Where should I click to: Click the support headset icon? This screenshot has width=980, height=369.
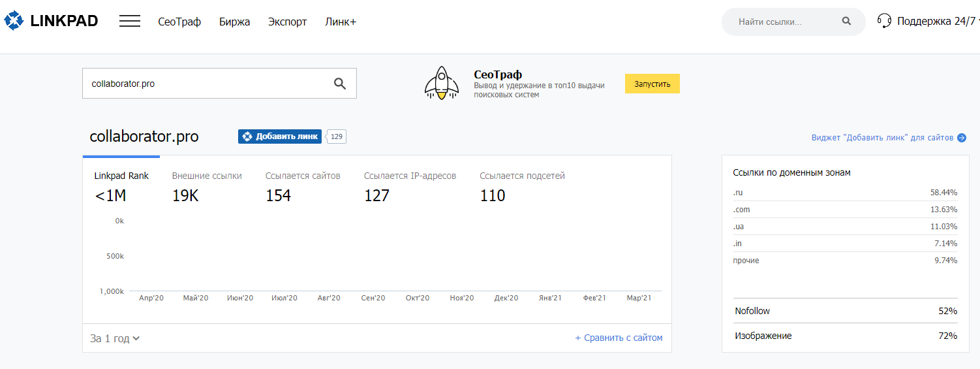884,22
